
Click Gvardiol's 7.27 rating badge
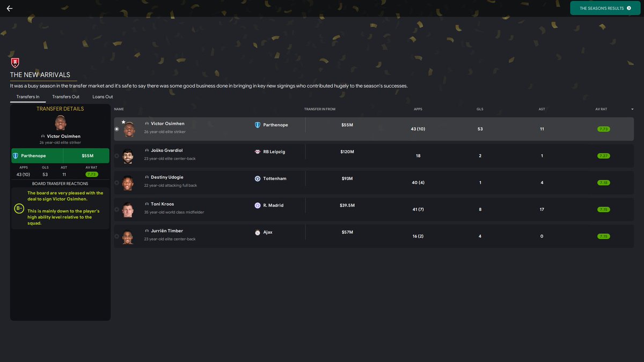coord(604,156)
